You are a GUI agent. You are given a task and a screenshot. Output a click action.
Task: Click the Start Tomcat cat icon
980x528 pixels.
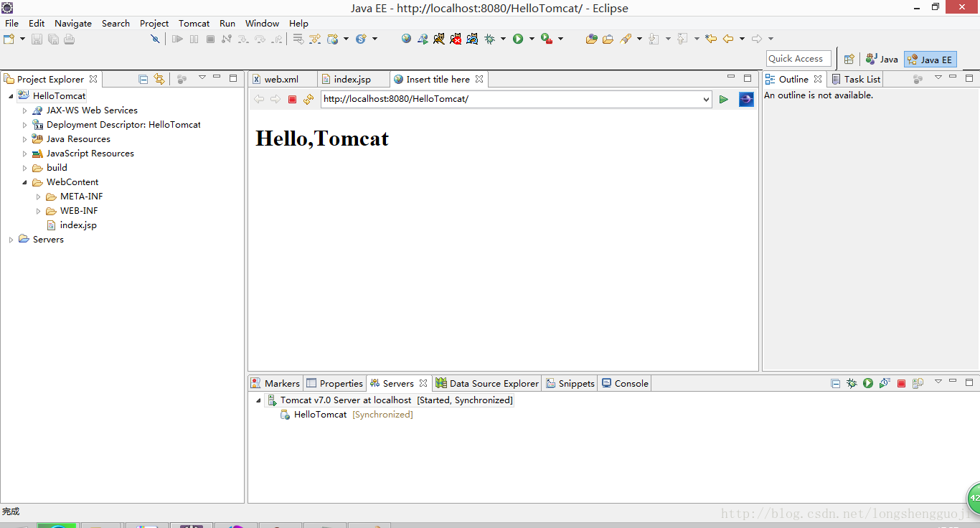click(x=439, y=39)
